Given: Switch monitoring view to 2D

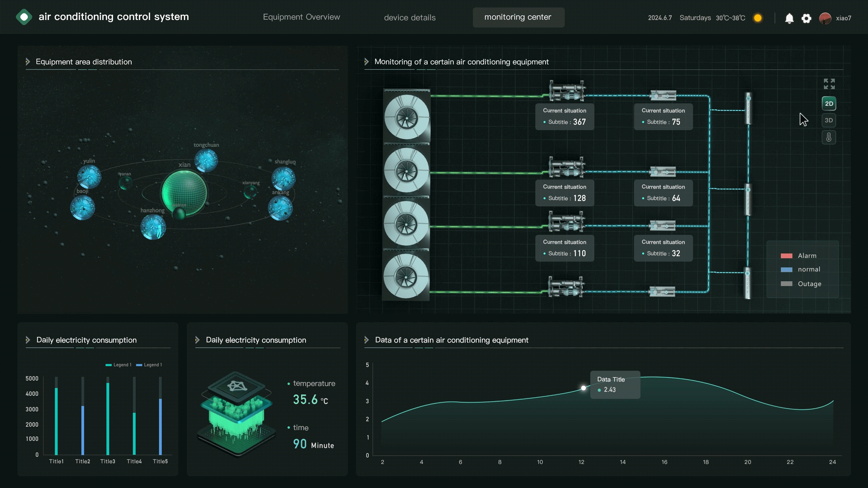Looking at the screenshot, I should (x=829, y=104).
